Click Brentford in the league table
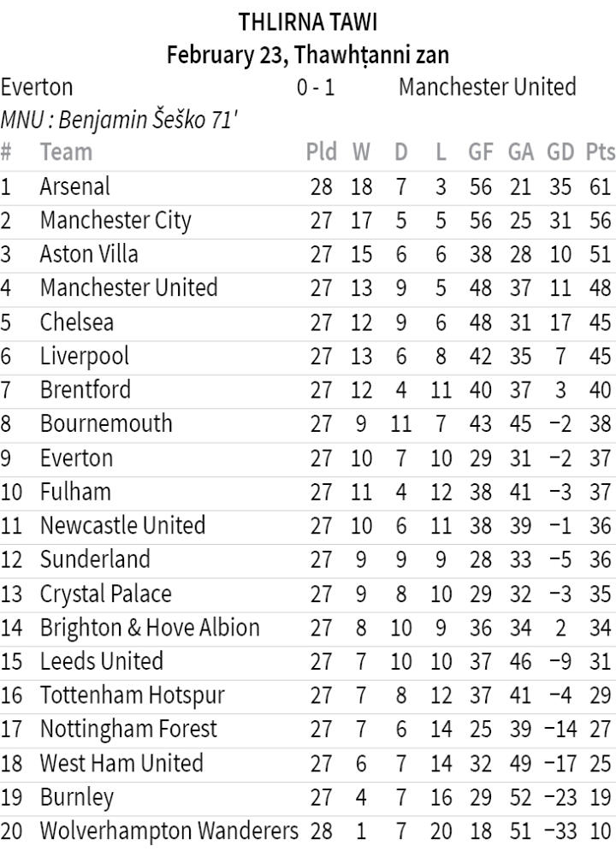The image size is (616, 851). [86, 390]
